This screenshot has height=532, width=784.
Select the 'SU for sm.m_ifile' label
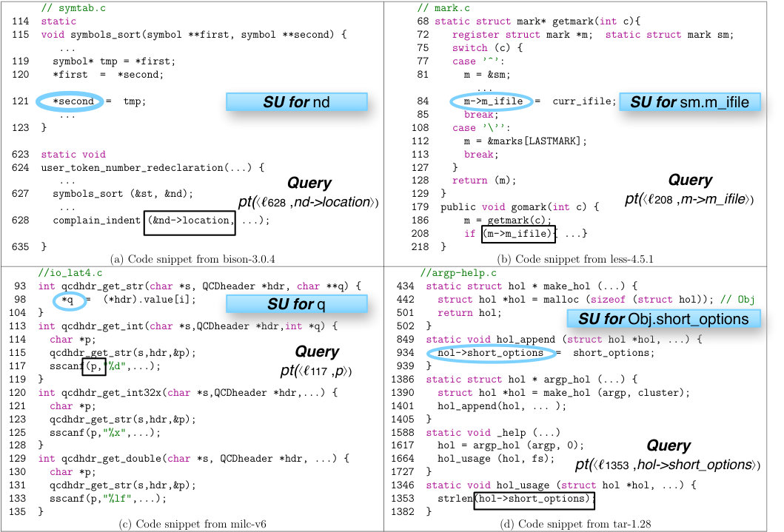point(689,102)
